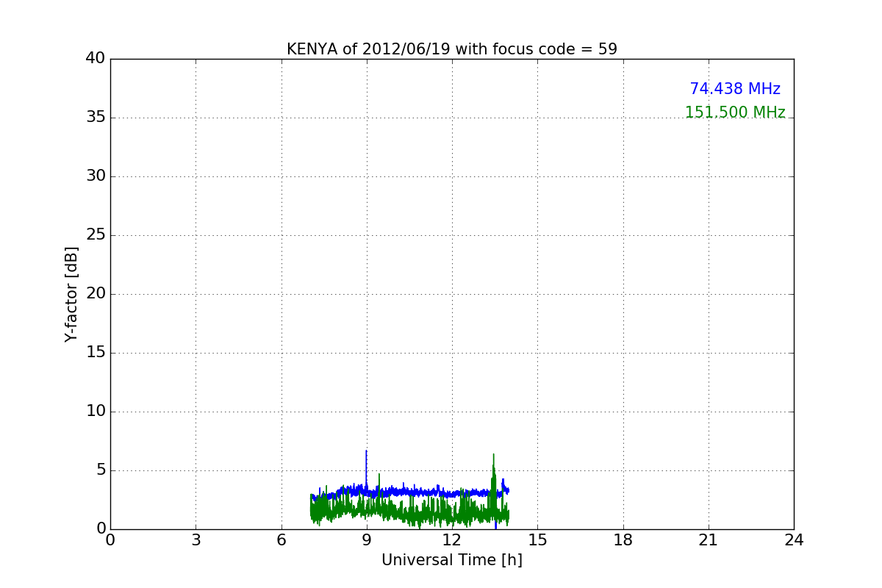Click the green spike peak near 13.5 h
This screenshot has width=882, height=588.
[x=494, y=455]
